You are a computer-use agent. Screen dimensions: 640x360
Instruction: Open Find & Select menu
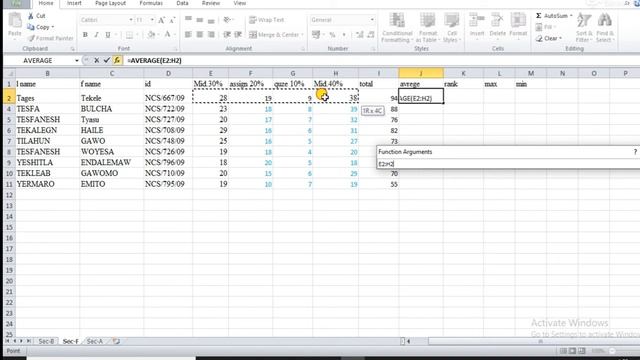tap(605, 27)
